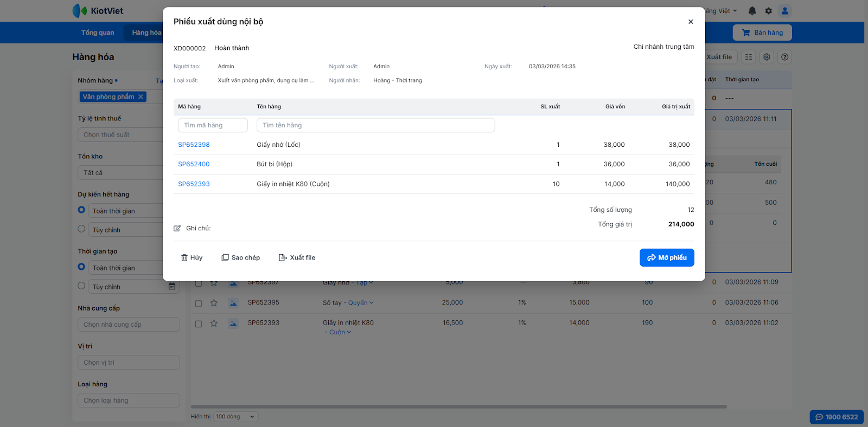Click the column layout icon beside Xuất file
Screen dimensions: 868x427
pyautogui.click(x=749, y=57)
